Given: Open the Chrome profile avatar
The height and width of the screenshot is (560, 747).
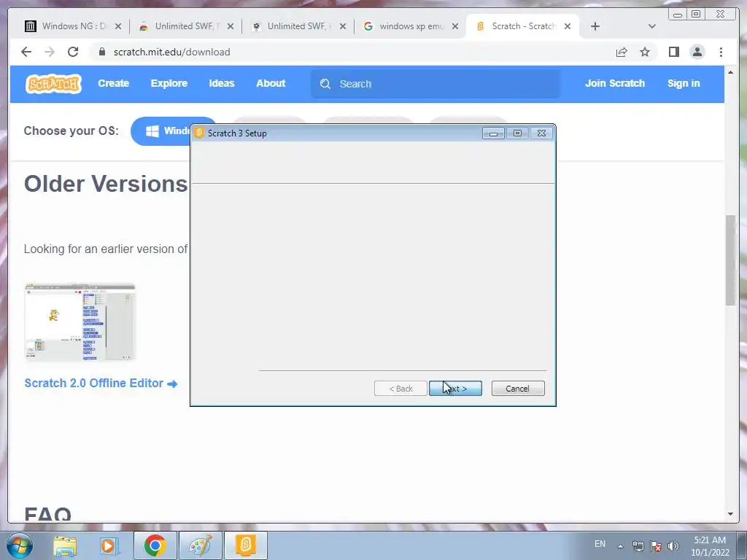Looking at the screenshot, I should pyautogui.click(x=697, y=52).
